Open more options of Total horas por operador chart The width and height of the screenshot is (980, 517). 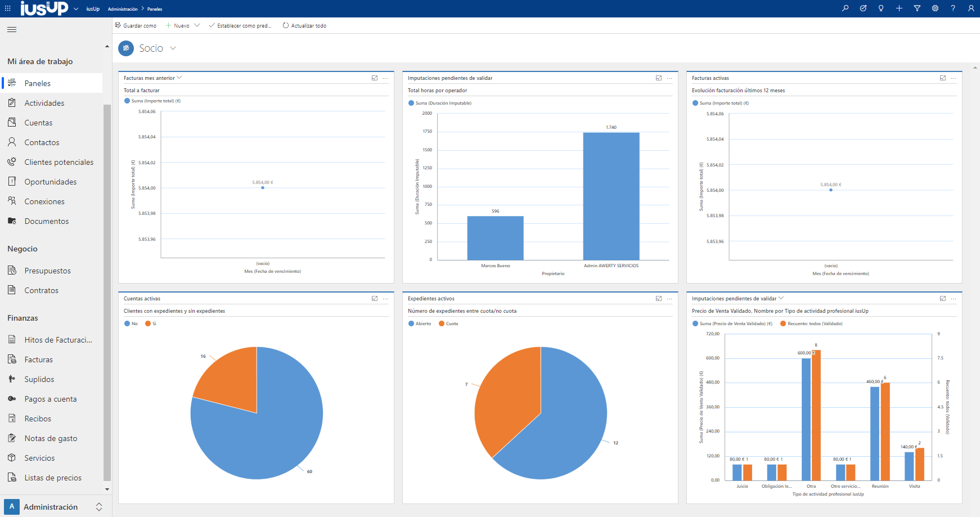click(669, 78)
